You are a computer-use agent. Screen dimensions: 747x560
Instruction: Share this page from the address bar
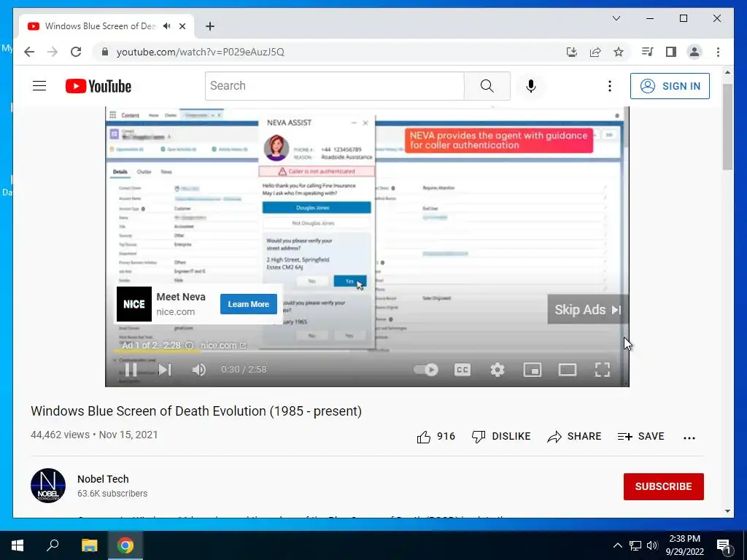click(595, 52)
